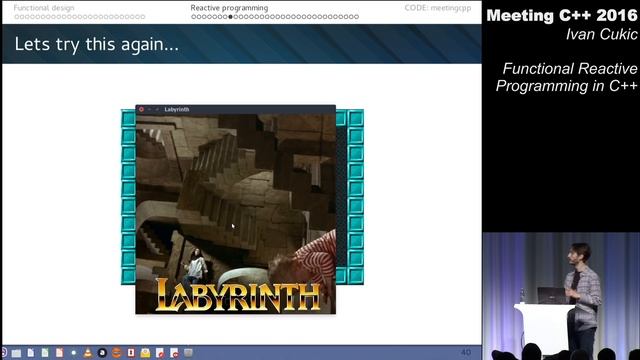Click the LABYRINTH golden logo in the image
Screen dimensions: 640x360
point(238,295)
